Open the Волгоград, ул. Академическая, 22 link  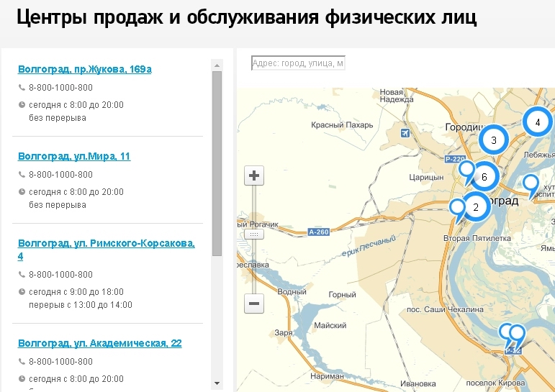(99, 343)
